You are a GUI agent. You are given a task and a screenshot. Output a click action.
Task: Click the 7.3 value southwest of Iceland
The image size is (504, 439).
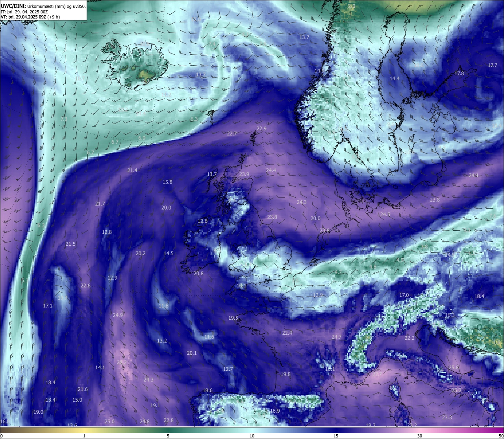[x=64, y=119]
